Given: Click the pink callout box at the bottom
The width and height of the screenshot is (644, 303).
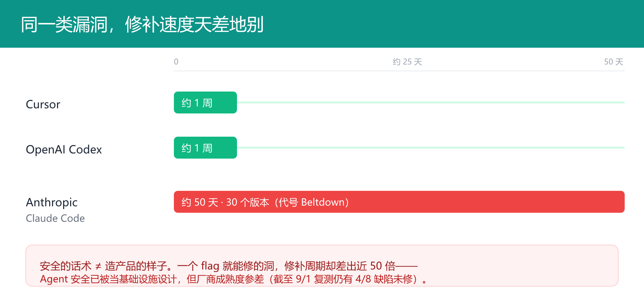Looking at the screenshot, I should pyautogui.click(x=322, y=266).
